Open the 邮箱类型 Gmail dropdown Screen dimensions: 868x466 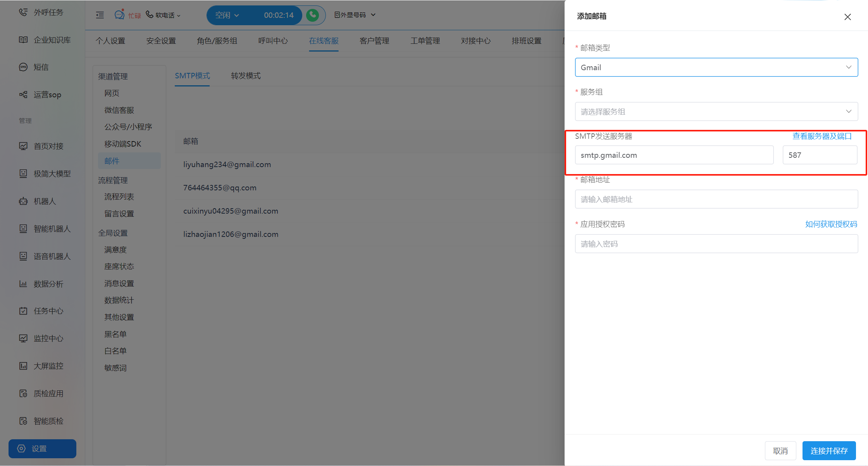716,67
